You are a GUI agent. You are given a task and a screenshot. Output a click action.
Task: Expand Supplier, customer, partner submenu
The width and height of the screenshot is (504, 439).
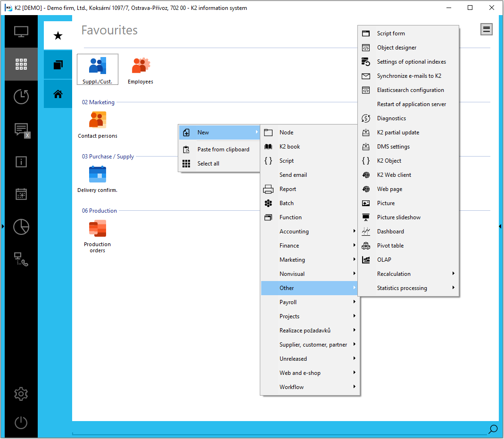tap(309, 345)
